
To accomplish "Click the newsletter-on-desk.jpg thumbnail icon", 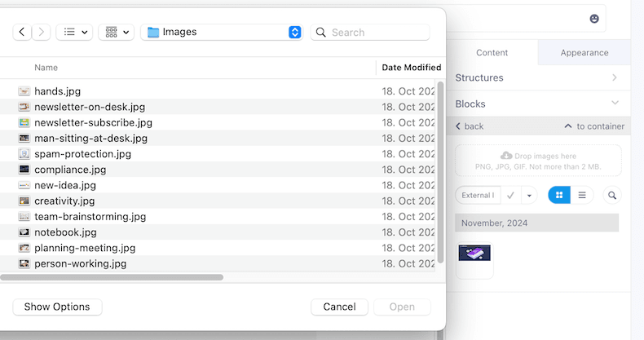I will tap(24, 107).
